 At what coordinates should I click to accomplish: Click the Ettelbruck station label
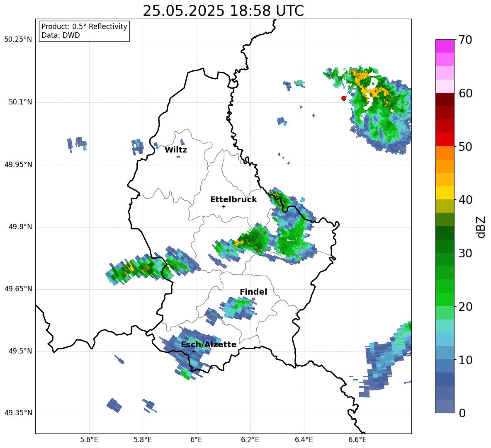233,200
